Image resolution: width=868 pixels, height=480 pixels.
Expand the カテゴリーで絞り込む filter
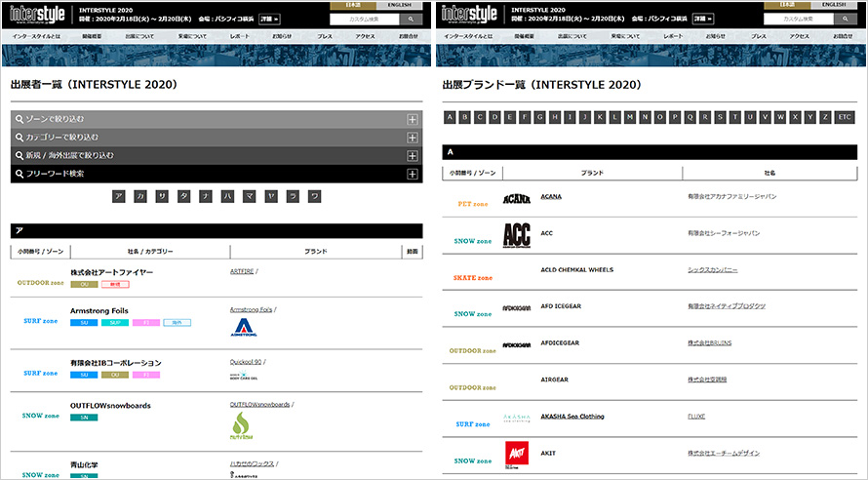217,138
